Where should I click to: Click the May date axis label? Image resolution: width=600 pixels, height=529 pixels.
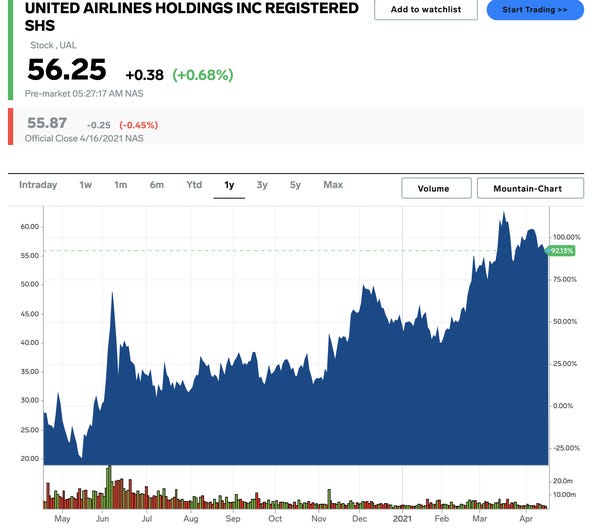(62, 519)
